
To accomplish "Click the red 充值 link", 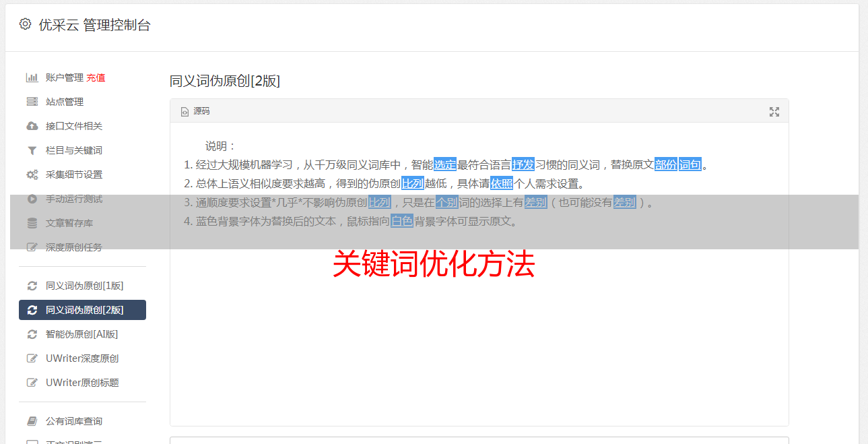I will click(x=96, y=77).
